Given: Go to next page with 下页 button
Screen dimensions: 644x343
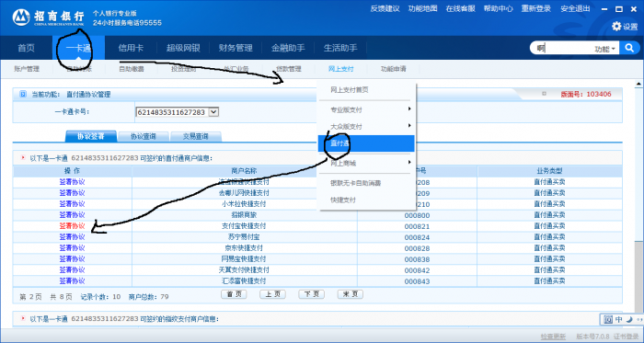Looking at the screenshot, I should pyautogui.click(x=311, y=294).
